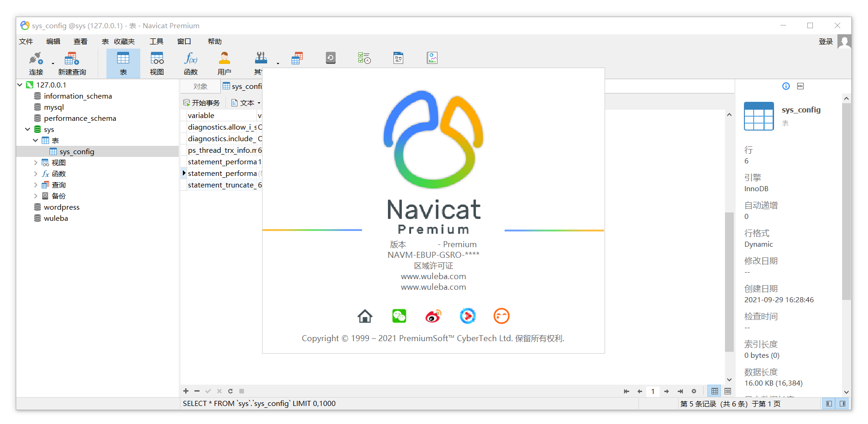Go to first page of records
The image size is (868, 424).
click(x=626, y=391)
